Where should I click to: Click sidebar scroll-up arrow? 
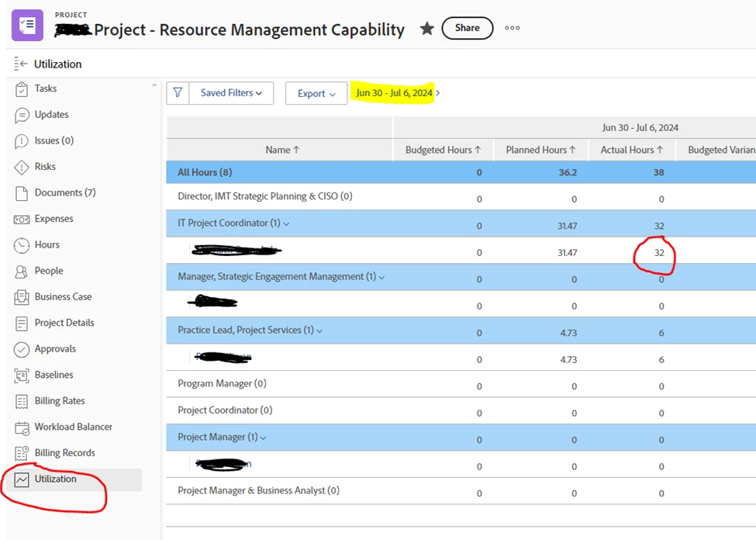[154, 85]
